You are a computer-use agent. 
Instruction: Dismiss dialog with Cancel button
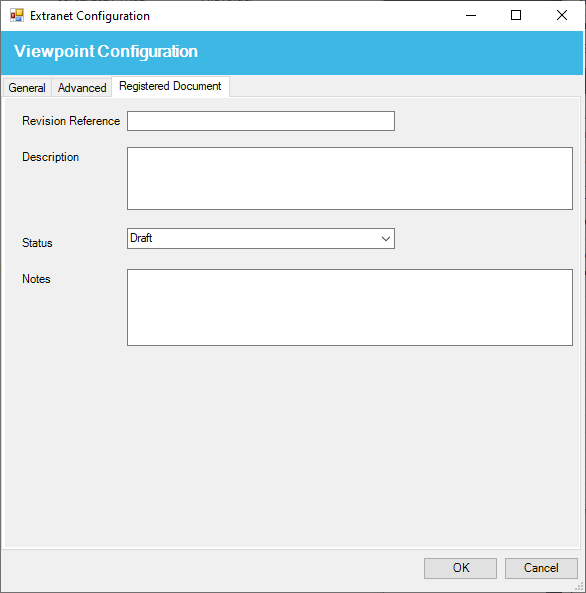coord(541,568)
